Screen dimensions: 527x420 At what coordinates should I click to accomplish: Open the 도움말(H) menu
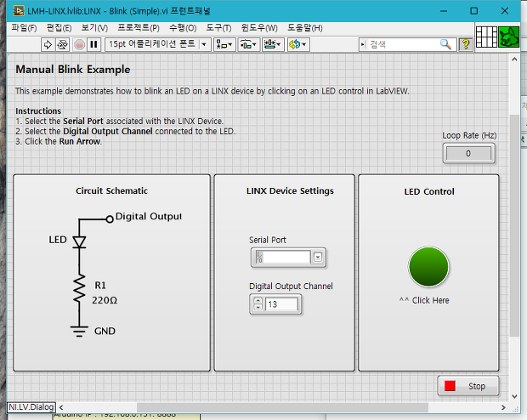pyautogui.click(x=304, y=28)
